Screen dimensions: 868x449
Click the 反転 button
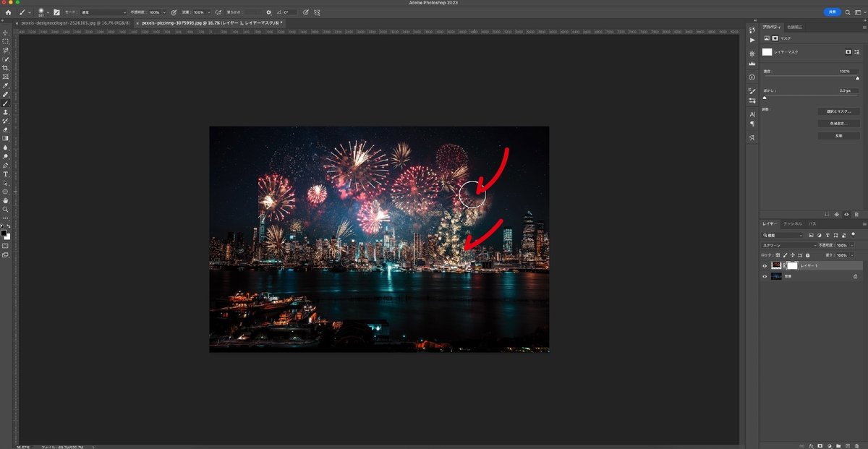click(x=838, y=135)
